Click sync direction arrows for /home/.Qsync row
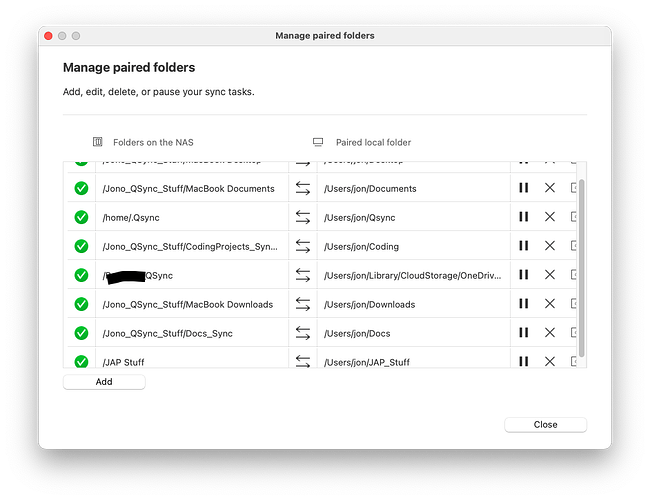The width and height of the screenshot is (649, 500). (x=303, y=217)
